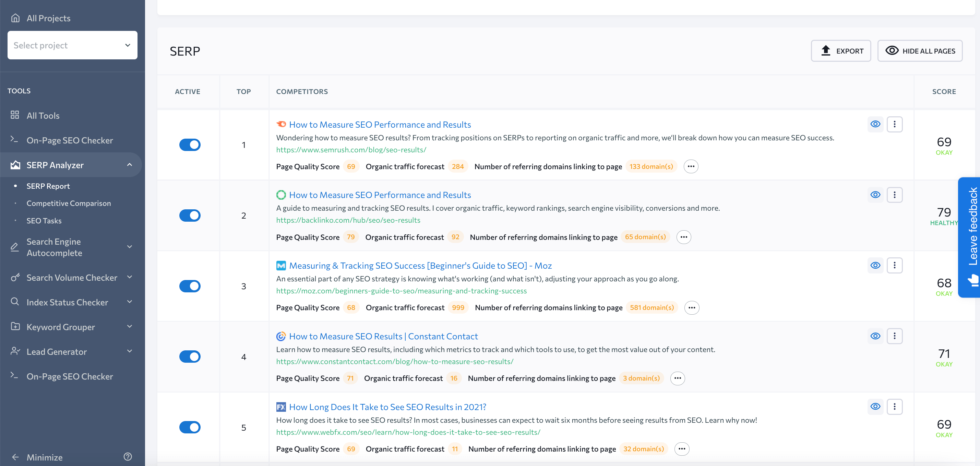Open the bottom On-Page SEO Checker item

click(70, 376)
